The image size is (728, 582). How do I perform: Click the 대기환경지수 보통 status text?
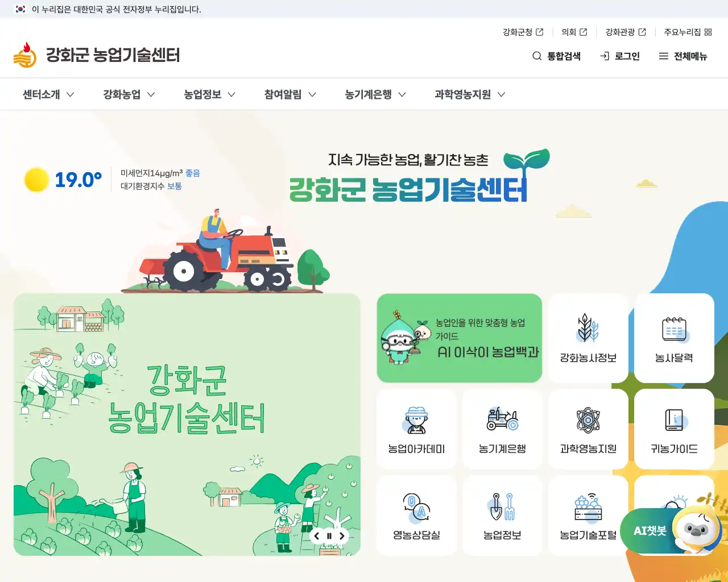[151, 186]
